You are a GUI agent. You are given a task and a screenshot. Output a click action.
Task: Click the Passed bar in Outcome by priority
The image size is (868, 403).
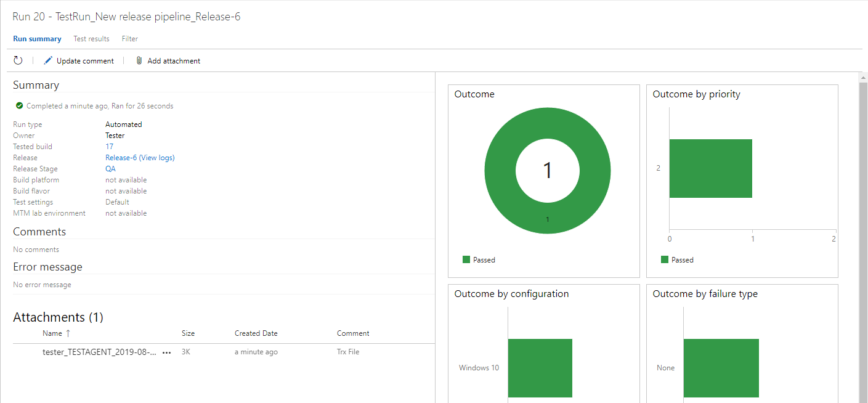[710, 169]
